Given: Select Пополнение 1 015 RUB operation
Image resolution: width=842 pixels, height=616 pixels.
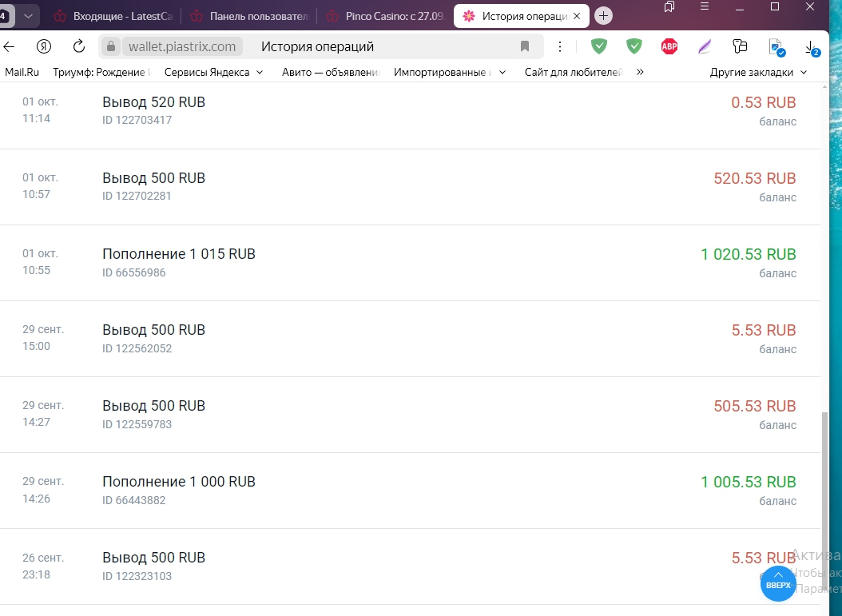Looking at the screenshot, I should coord(179,253).
